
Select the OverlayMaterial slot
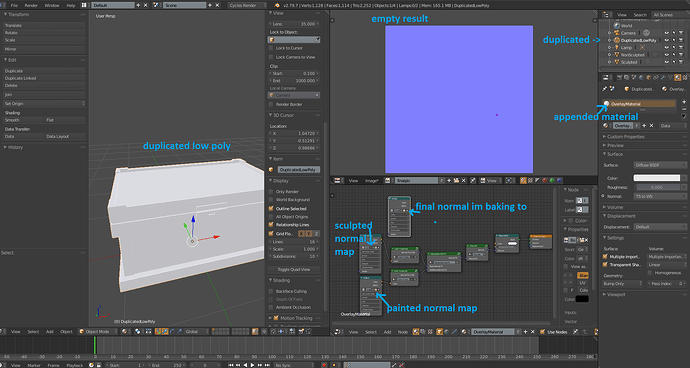640,104
